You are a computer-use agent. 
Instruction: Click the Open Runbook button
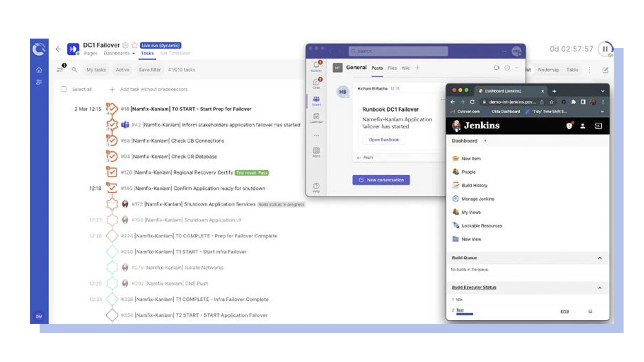coord(384,140)
